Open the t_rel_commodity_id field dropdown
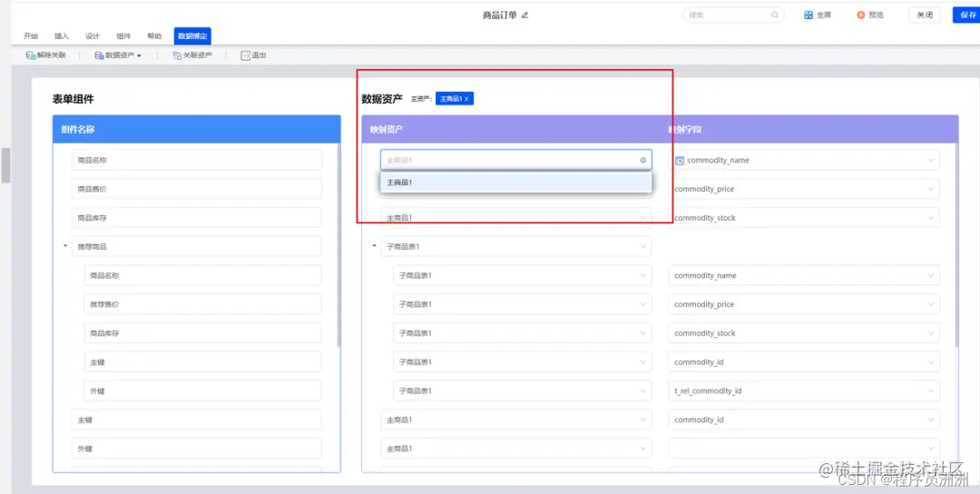 (x=931, y=390)
